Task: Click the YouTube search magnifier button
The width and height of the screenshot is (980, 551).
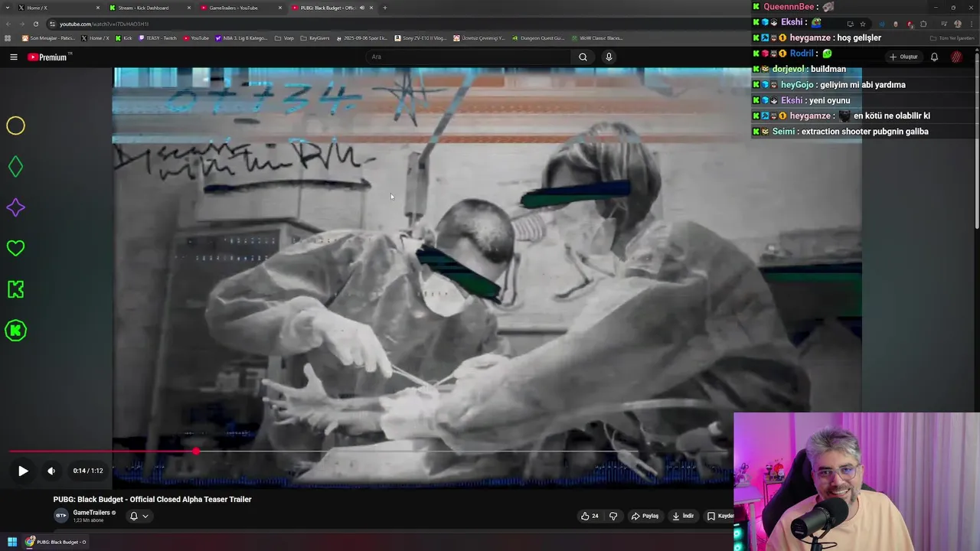Action: [583, 57]
